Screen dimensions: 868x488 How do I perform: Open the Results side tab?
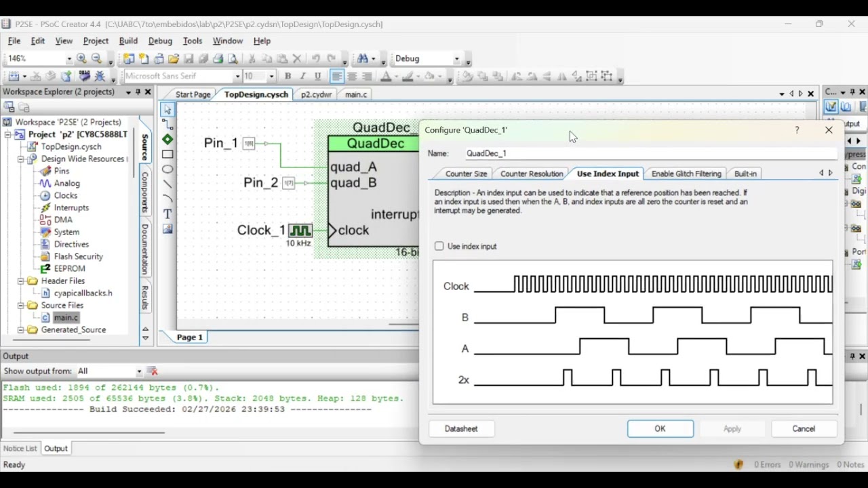(x=144, y=298)
